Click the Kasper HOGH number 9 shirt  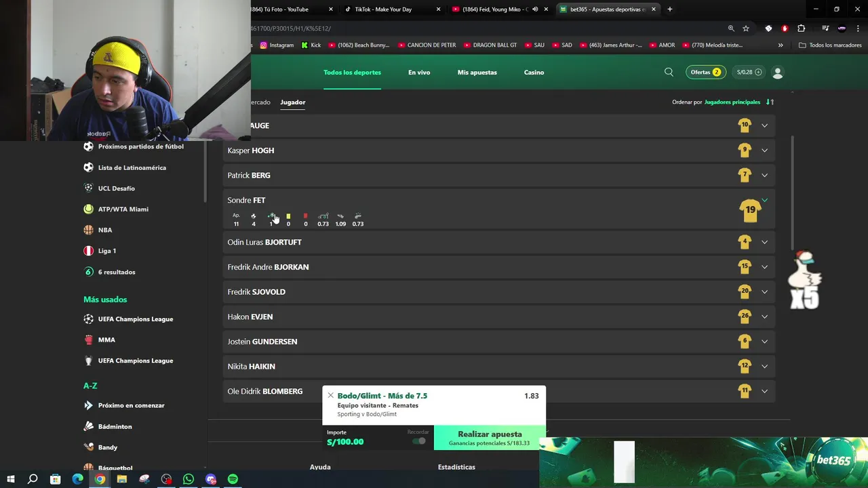[x=745, y=150]
